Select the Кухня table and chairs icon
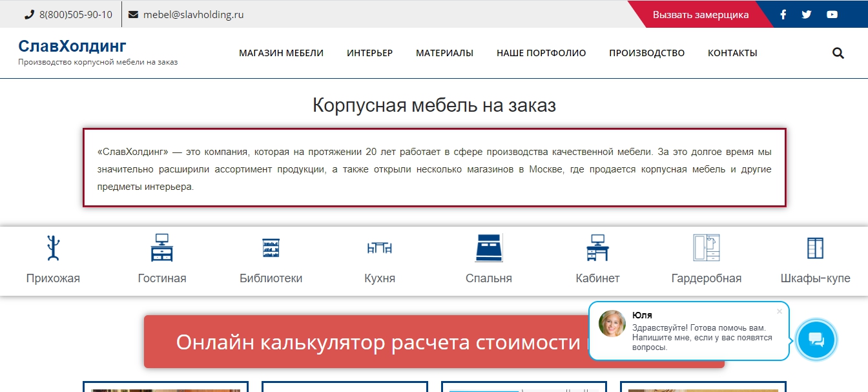868x392 pixels. coord(380,248)
